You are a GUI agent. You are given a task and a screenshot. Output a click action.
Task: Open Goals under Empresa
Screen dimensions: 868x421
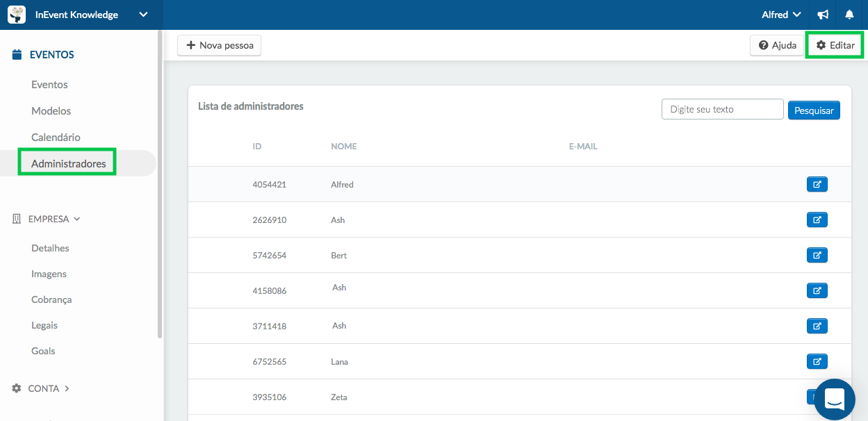click(x=43, y=351)
